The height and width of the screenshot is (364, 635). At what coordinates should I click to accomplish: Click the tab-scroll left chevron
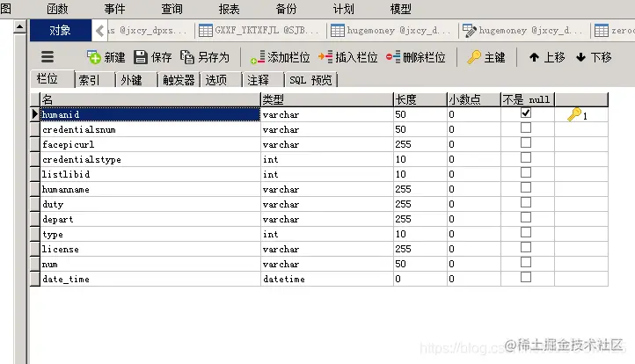pyautogui.click(x=99, y=31)
